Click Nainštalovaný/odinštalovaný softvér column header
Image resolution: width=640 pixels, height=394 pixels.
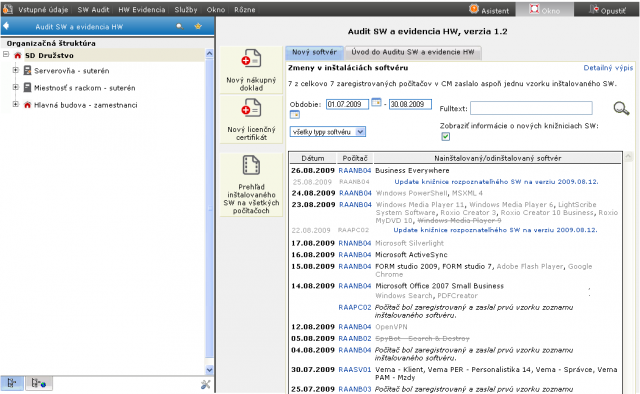pyautogui.click(x=498, y=158)
